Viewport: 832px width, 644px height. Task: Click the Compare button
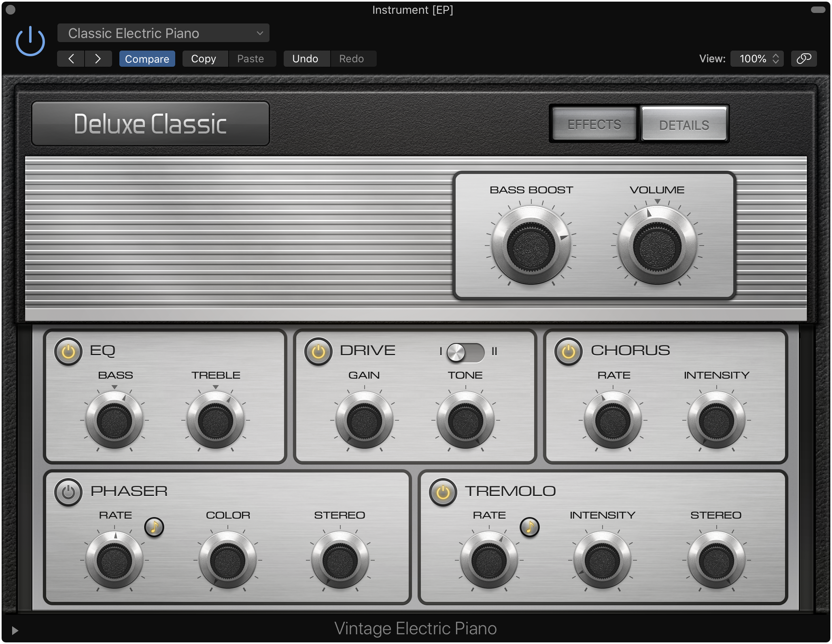[147, 59]
